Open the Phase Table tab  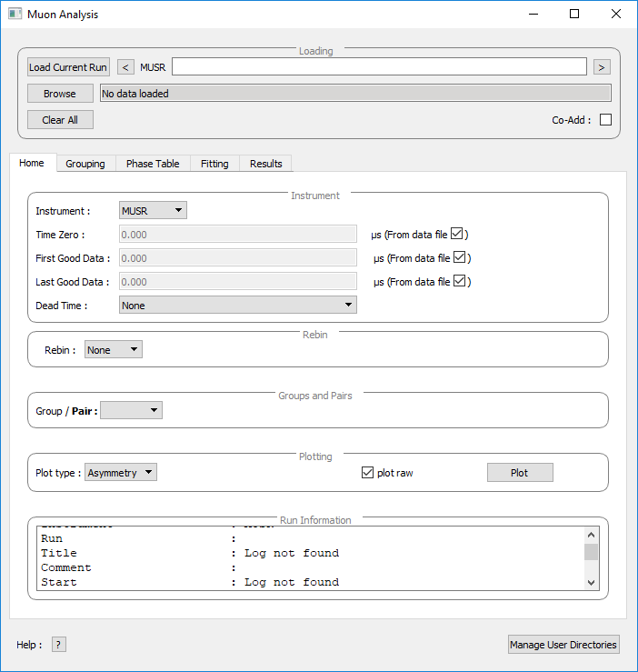[x=153, y=164]
